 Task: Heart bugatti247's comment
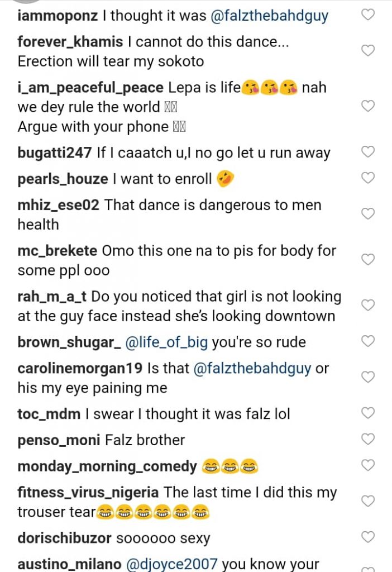368,151
